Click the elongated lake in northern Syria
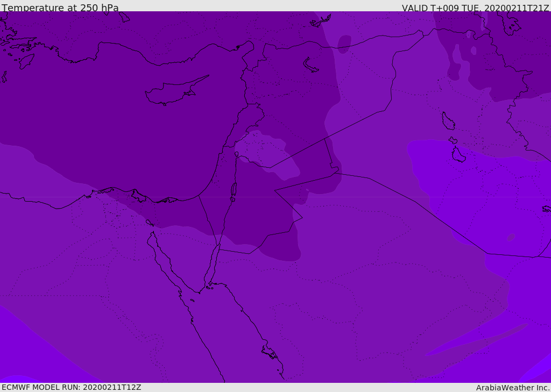Image resolution: width=551 pixels, height=392 pixels. coord(311,65)
